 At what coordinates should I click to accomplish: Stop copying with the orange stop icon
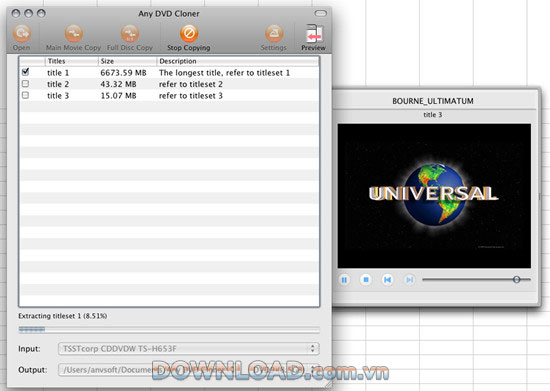pyautogui.click(x=189, y=33)
